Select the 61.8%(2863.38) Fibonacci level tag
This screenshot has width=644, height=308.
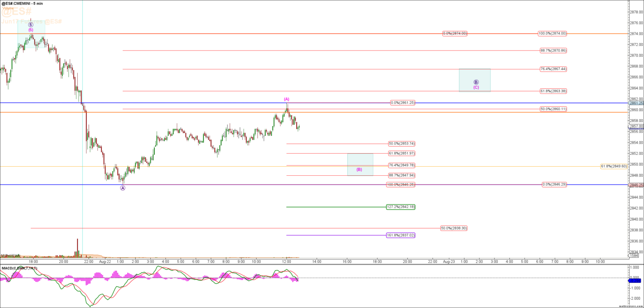[x=553, y=91]
